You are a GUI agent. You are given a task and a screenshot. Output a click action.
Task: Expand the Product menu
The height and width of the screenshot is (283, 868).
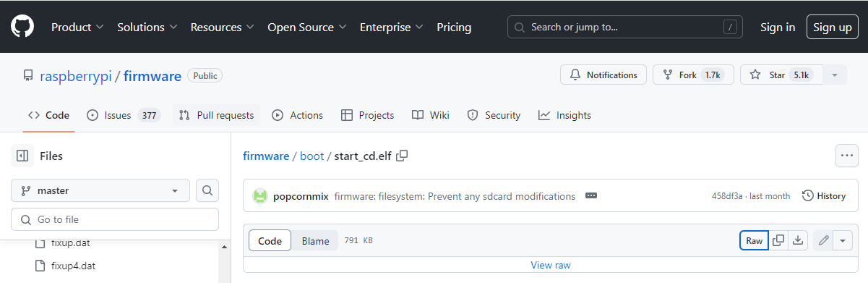(77, 27)
